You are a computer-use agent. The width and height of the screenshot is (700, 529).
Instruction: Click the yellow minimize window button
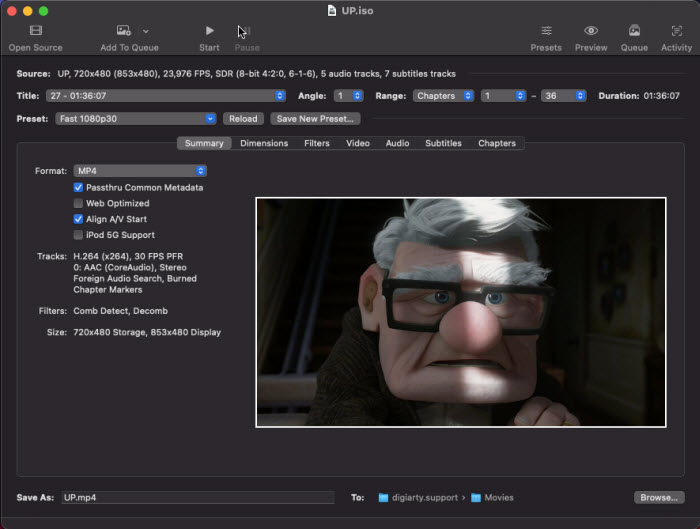click(28, 11)
